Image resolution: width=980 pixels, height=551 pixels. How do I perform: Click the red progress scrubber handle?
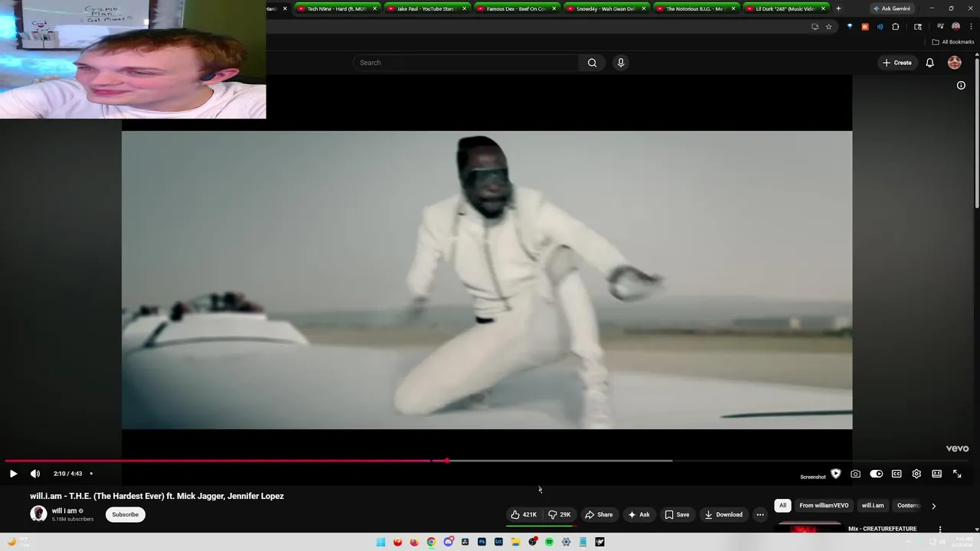446,461
